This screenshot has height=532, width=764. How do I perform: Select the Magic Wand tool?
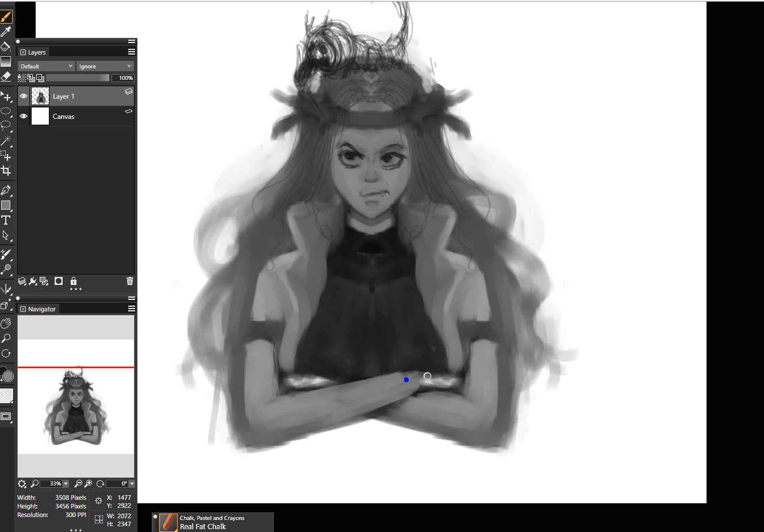(6, 141)
